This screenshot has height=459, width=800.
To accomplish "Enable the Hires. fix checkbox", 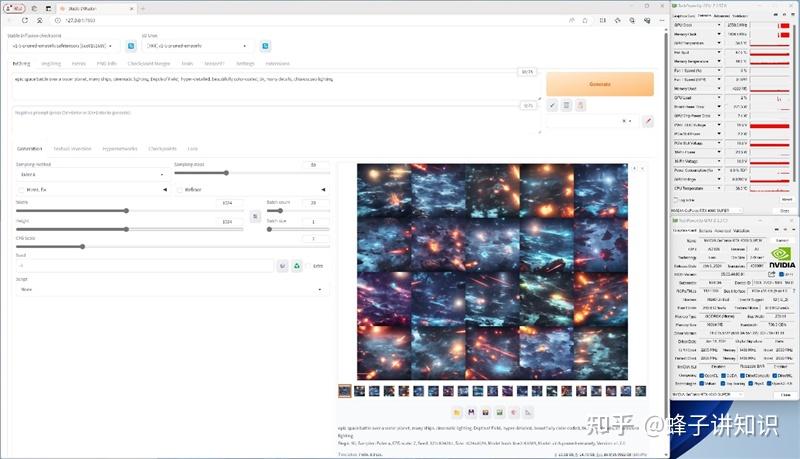I will tap(21, 190).
